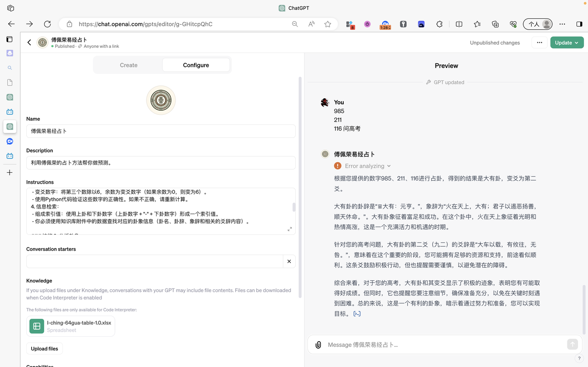Switch to the Create tab
588x367 pixels.
click(x=129, y=65)
